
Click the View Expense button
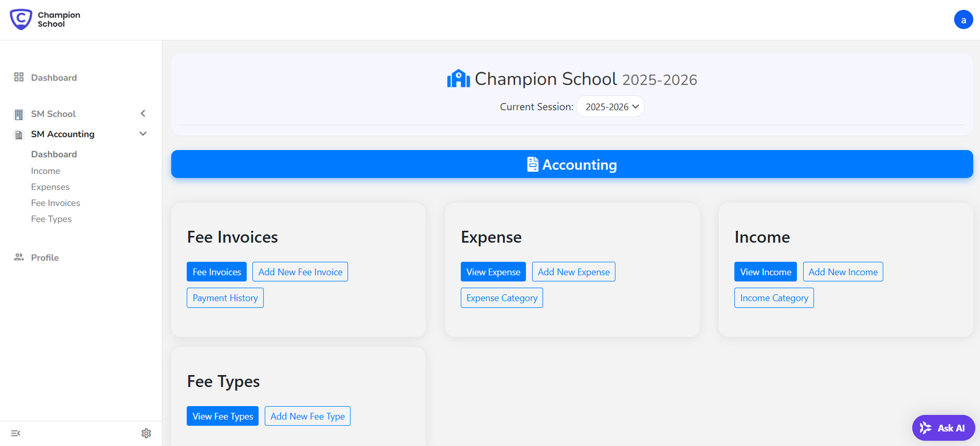(x=493, y=272)
